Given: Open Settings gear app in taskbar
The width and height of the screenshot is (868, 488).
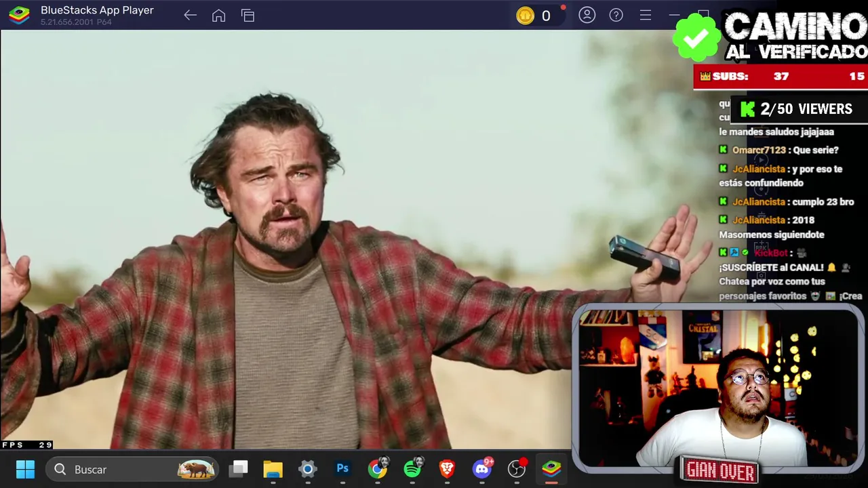Looking at the screenshot, I should pyautogui.click(x=307, y=469).
